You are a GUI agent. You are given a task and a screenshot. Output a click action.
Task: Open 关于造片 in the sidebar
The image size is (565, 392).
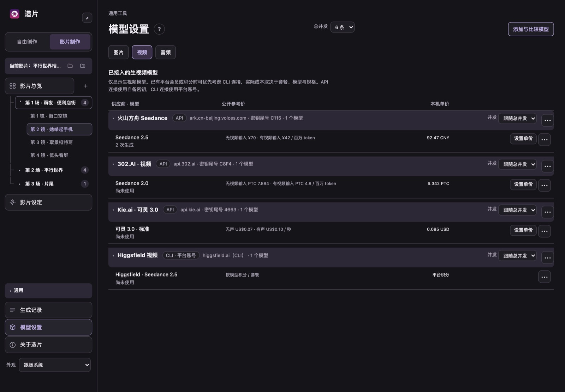click(x=48, y=345)
